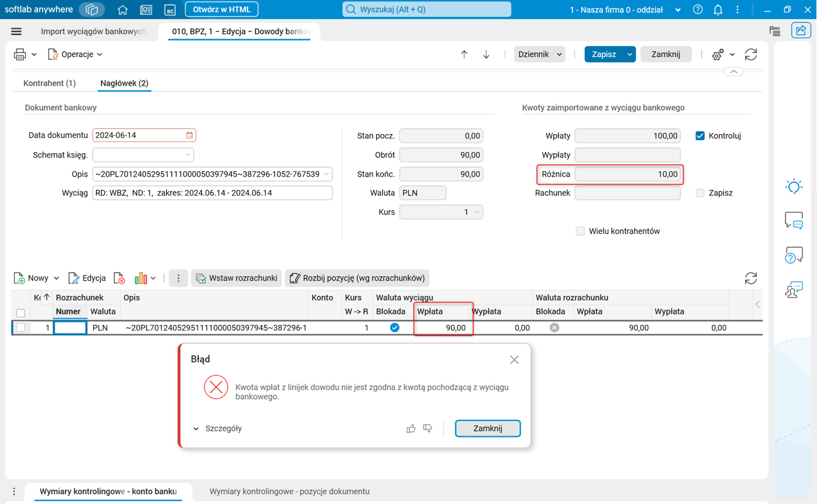Open the top bar three-dot menu
The image size is (817, 504).
pos(738,10)
